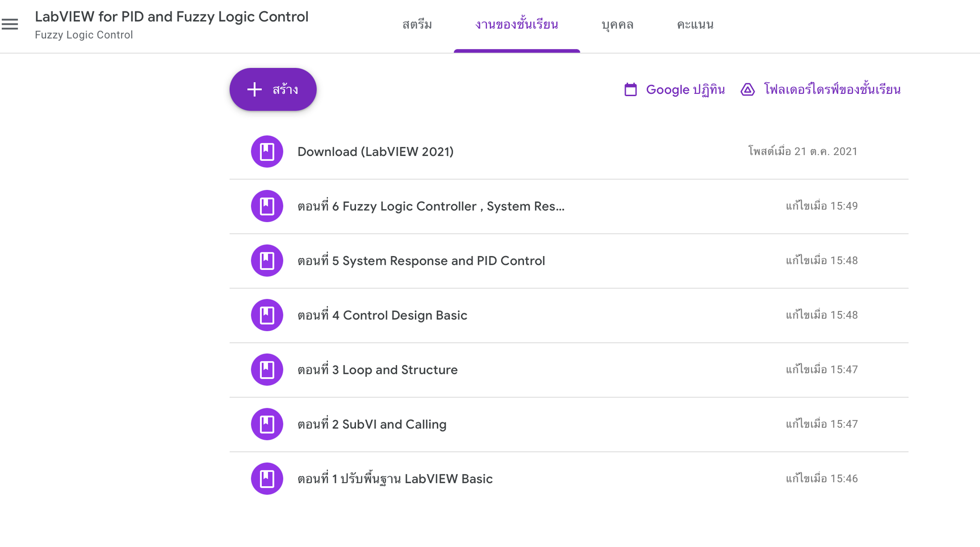
Task: Open the hamburger main menu
Action: (x=10, y=24)
